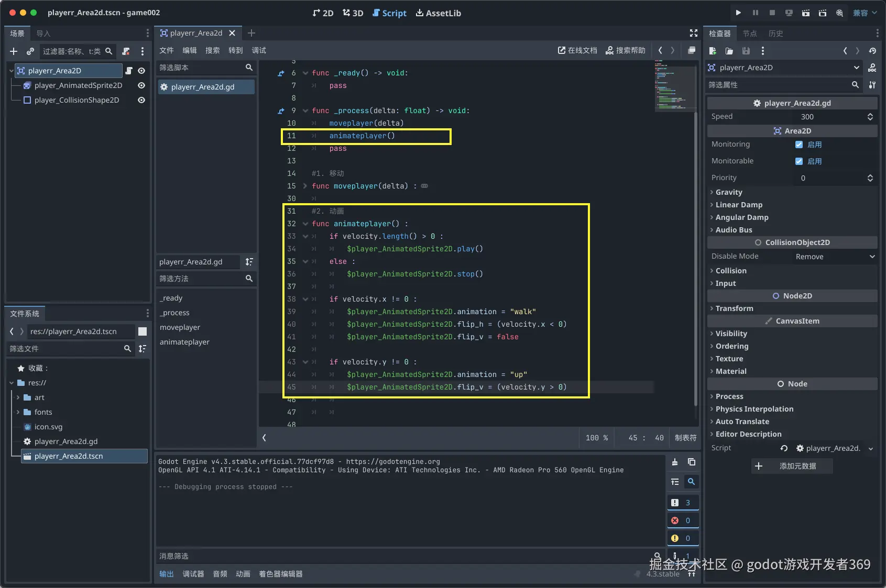The image size is (886, 588).
Task: Open the movie maker mode icon
Action: [839, 13]
